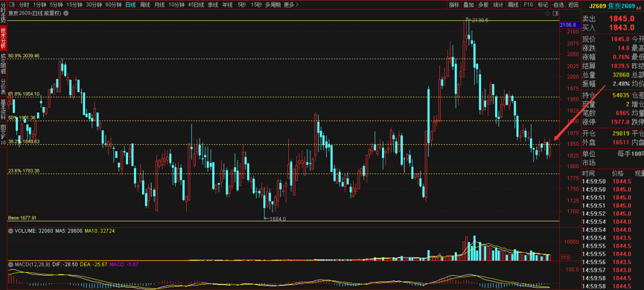The image size is (644, 290).
Task: Click the 1684.0 low price marker
Action: click(277, 219)
